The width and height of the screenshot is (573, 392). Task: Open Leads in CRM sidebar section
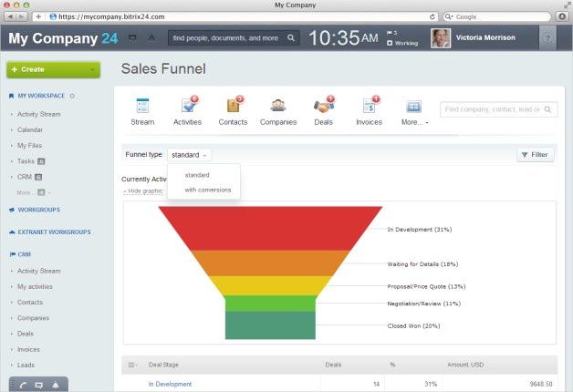pyautogui.click(x=26, y=366)
